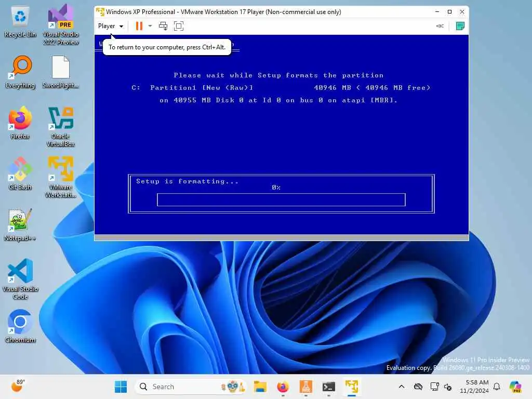Collapse the VMware toolbar with the double chevron

pyautogui.click(x=440, y=26)
